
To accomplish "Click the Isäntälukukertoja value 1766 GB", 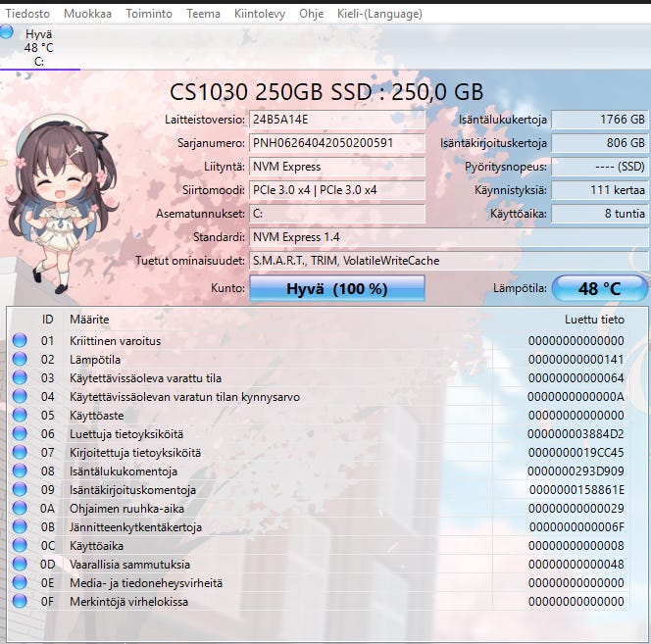I will (599, 120).
